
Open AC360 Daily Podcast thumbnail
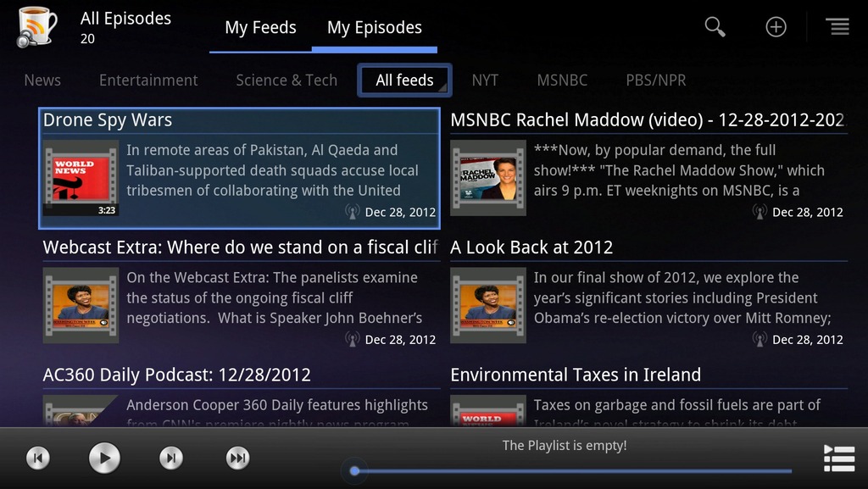coord(81,410)
